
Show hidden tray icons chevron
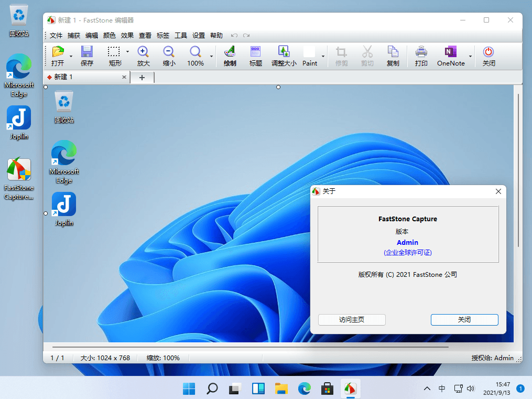pyautogui.click(x=427, y=389)
